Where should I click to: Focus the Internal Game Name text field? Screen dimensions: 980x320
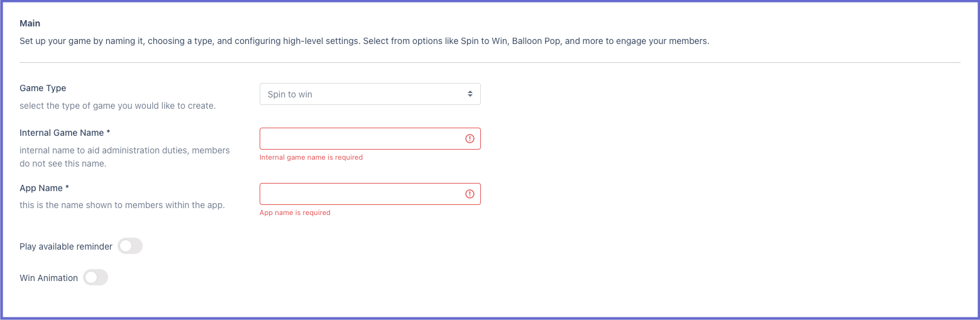[x=370, y=138]
